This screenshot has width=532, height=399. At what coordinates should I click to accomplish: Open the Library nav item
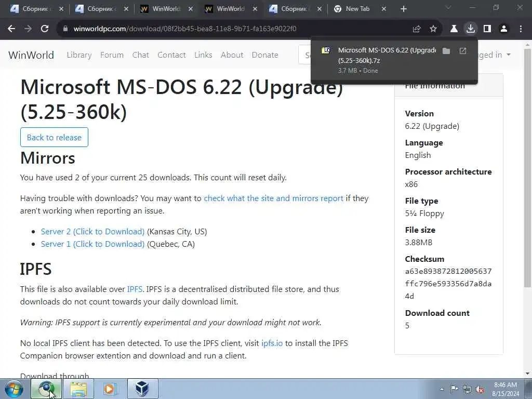coord(79,55)
